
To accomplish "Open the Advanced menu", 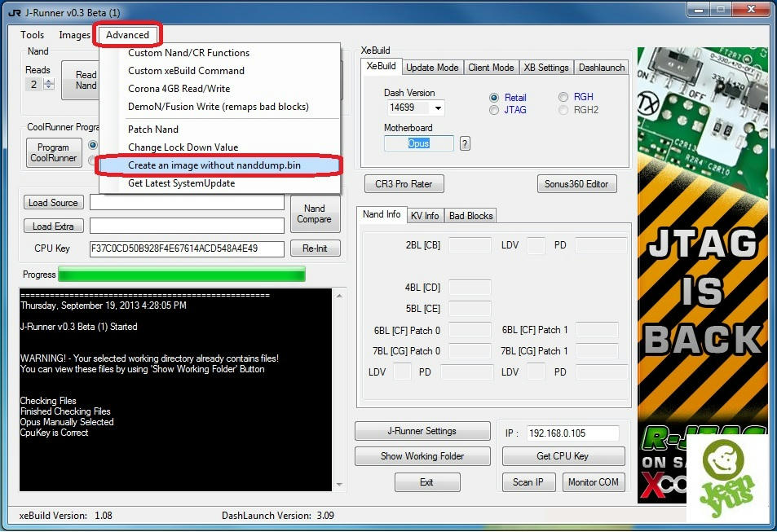I will 128,35.
